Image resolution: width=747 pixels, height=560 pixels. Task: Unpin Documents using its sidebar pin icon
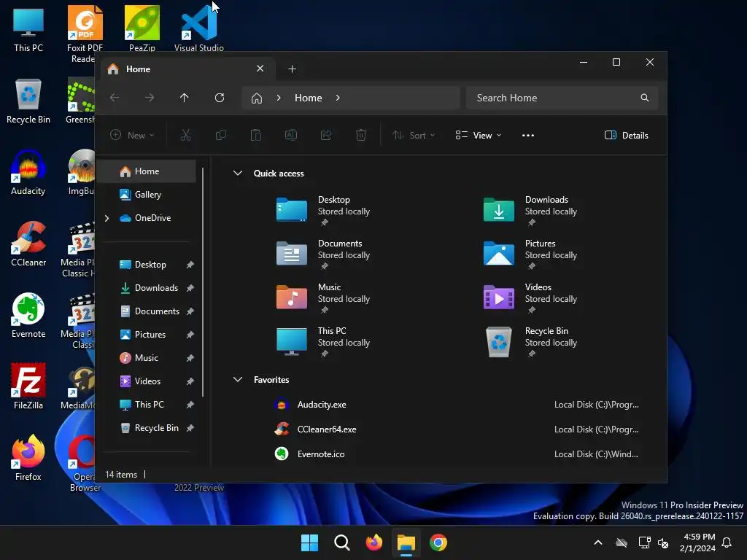pos(190,311)
